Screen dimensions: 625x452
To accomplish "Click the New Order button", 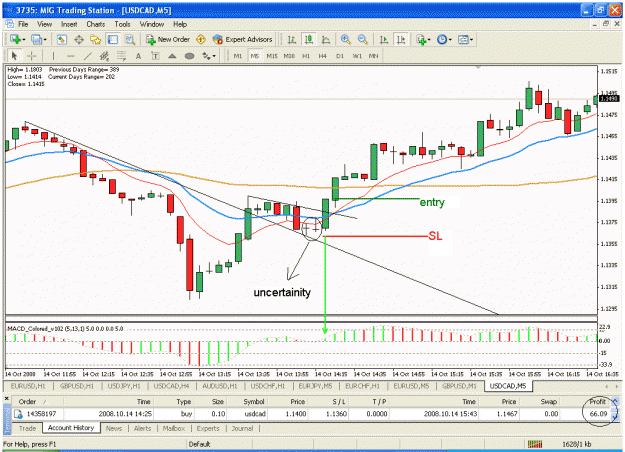I will [x=167, y=39].
